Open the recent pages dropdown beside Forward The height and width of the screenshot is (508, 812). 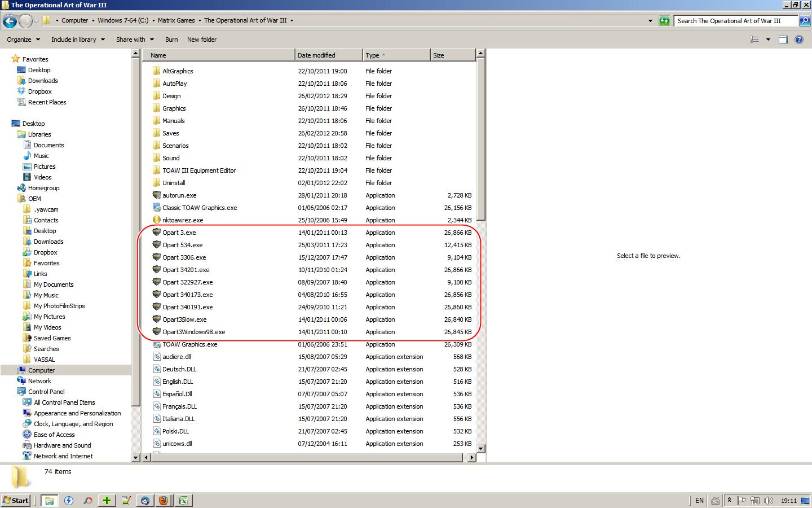[x=37, y=21]
